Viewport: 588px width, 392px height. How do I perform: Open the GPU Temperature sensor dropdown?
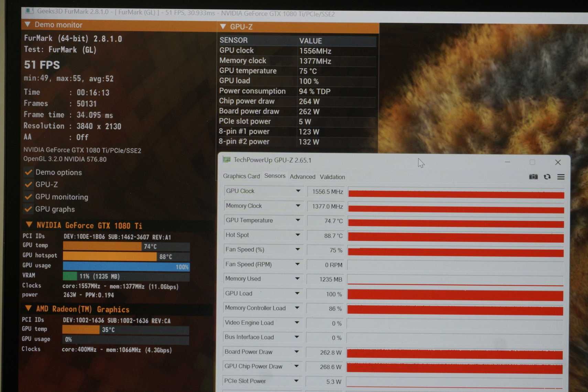[298, 220]
